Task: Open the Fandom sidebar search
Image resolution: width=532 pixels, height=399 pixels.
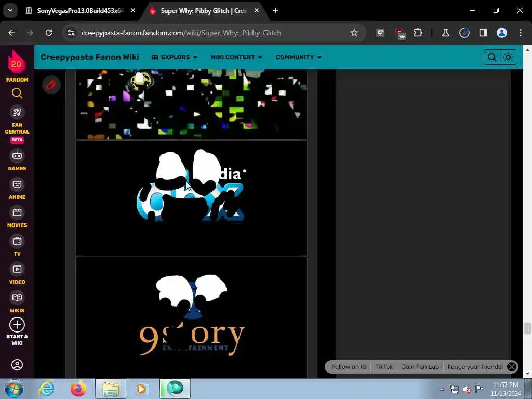Action: click(17, 92)
